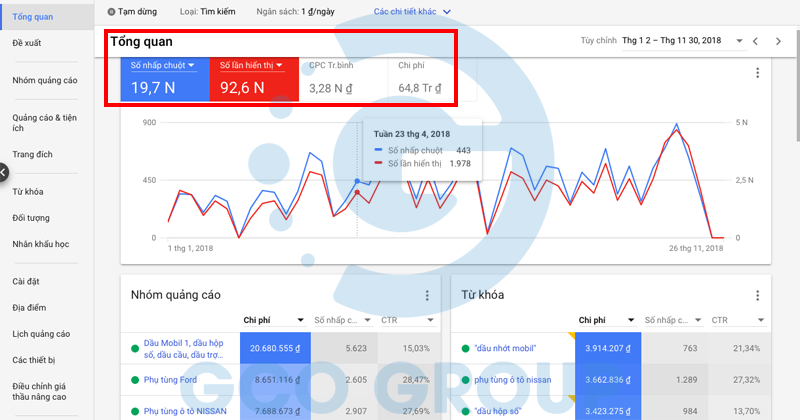Image resolution: width=800 pixels, height=420 pixels.
Task: Open Đề xuất in the left sidebar
Action: click(27, 43)
